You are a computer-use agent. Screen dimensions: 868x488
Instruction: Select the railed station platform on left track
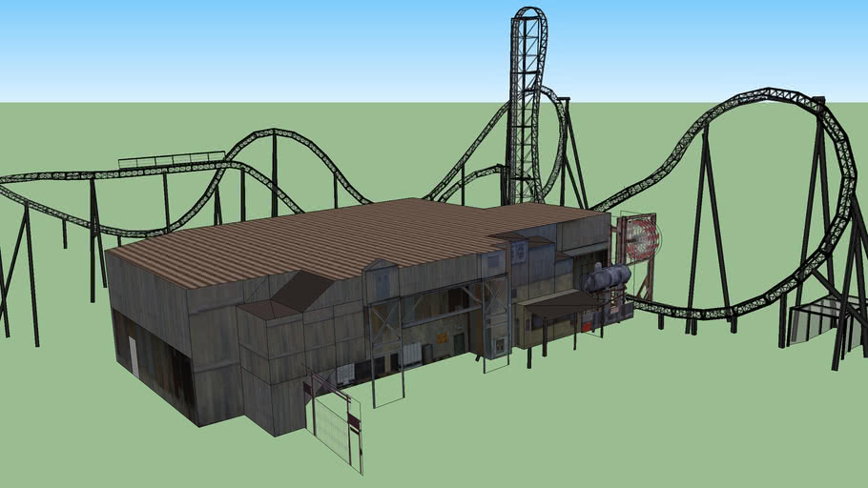(172, 158)
